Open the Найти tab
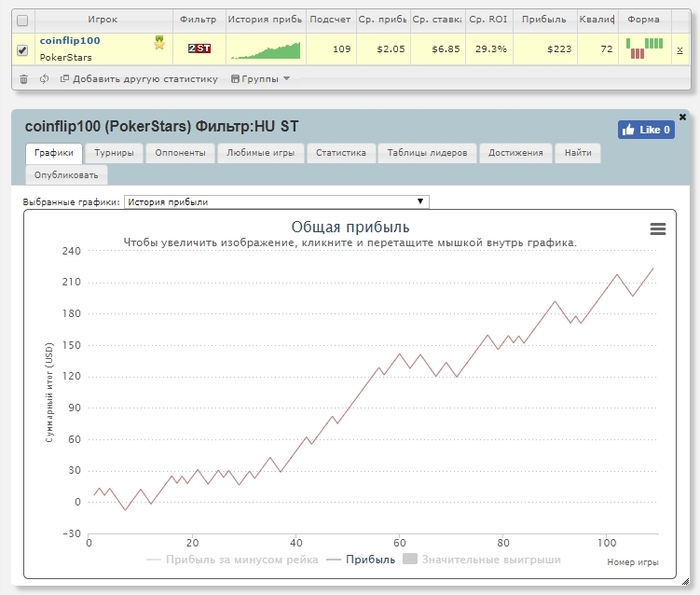Image resolution: width=700 pixels, height=595 pixels. pyautogui.click(x=578, y=153)
